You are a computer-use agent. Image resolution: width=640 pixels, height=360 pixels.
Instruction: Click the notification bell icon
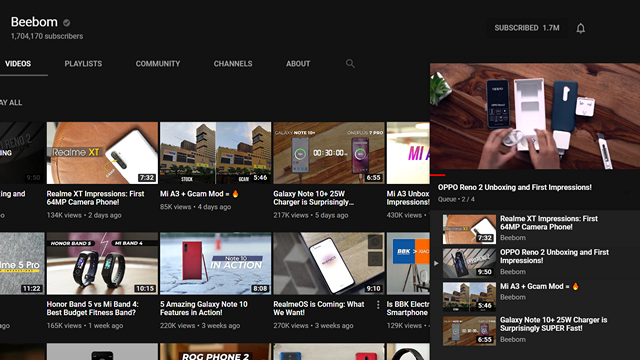click(580, 28)
